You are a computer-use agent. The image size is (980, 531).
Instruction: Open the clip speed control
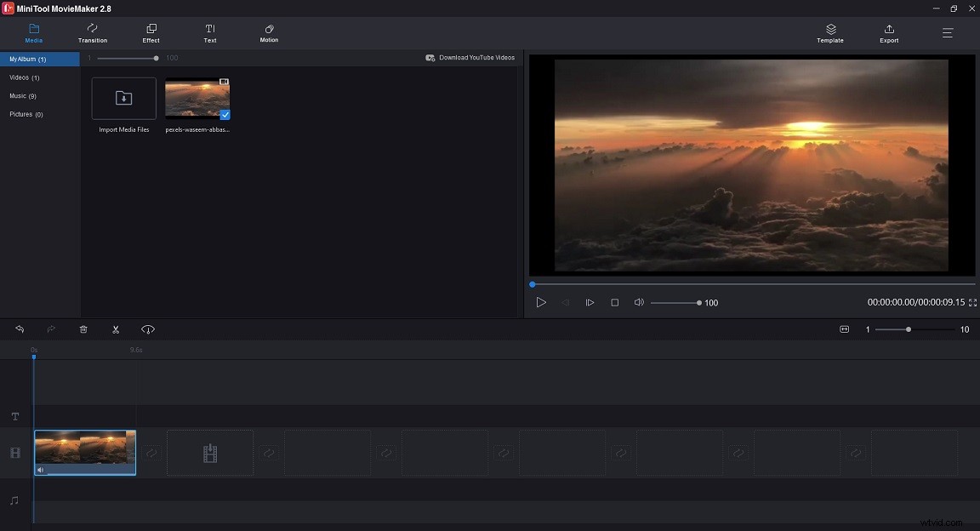(x=148, y=329)
